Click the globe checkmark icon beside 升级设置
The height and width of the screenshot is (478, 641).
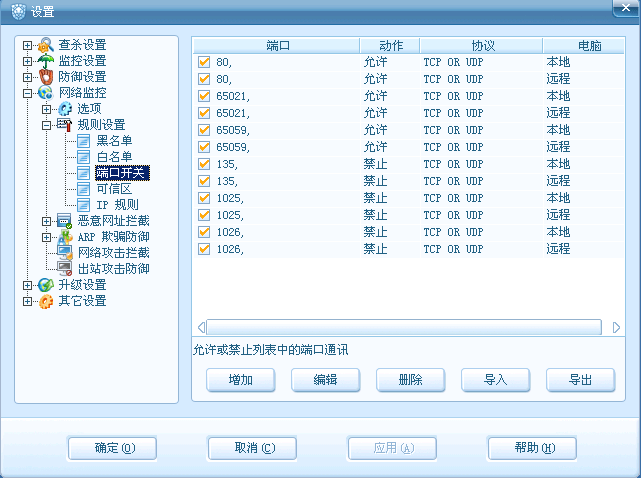tap(46, 285)
